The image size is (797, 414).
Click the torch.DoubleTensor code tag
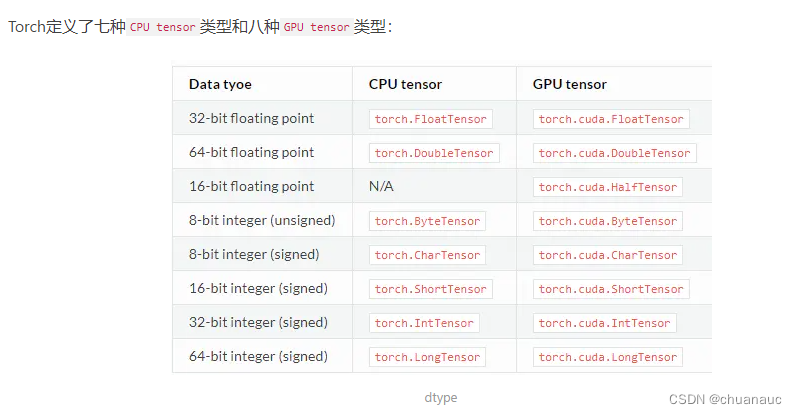tap(433, 153)
